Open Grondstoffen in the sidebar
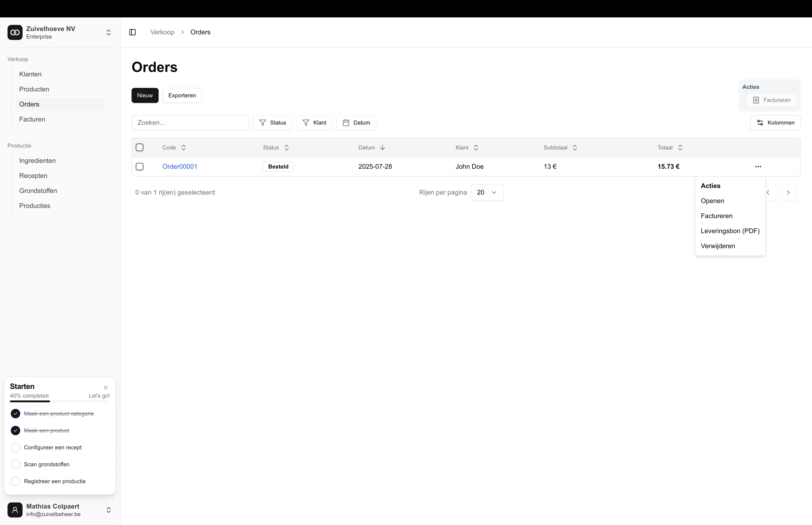 pos(60,191)
